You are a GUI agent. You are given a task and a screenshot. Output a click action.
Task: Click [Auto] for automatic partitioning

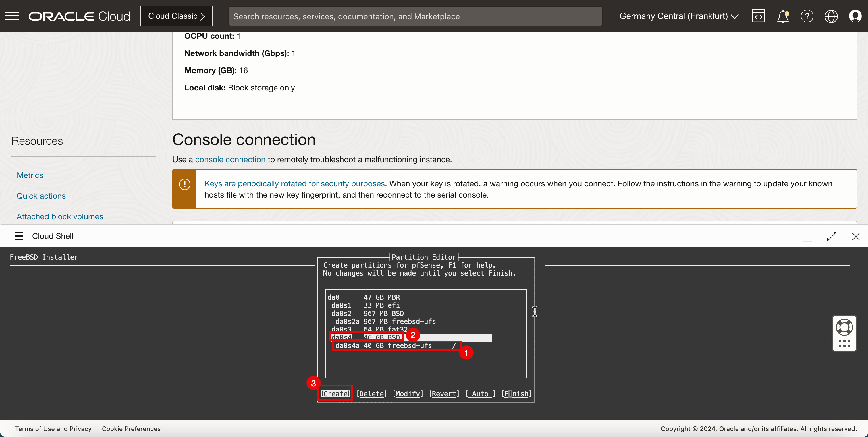coord(480,394)
